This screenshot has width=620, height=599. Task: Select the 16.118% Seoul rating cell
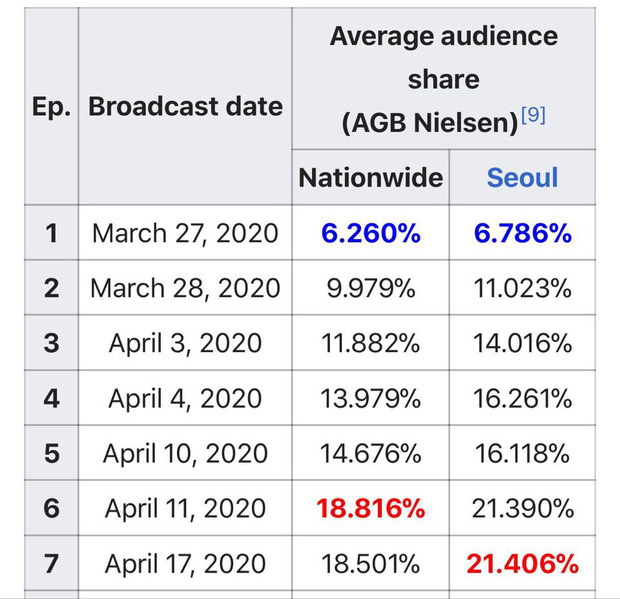point(522,453)
